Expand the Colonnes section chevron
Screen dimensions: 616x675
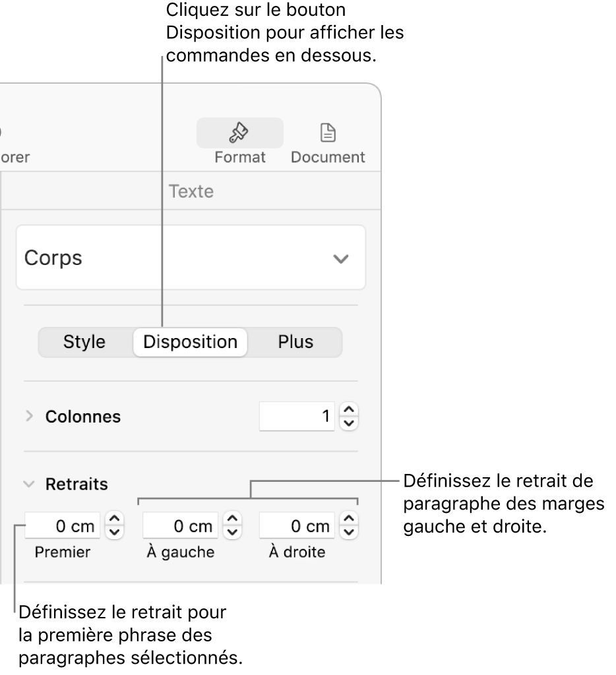[29, 417]
